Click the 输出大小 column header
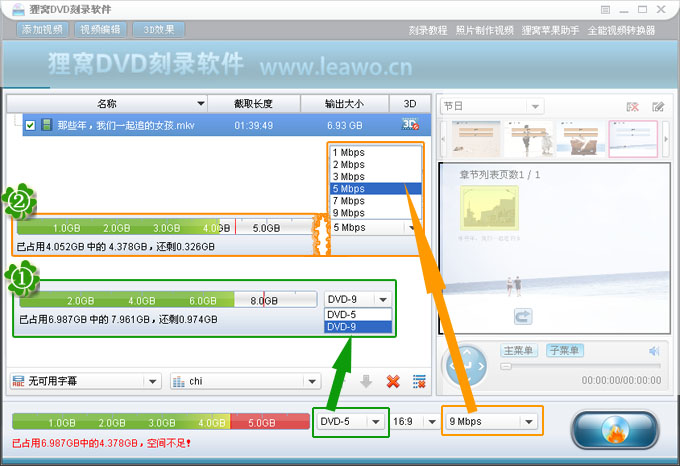The width and height of the screenshot is (680, 466). tap(345, 104)
